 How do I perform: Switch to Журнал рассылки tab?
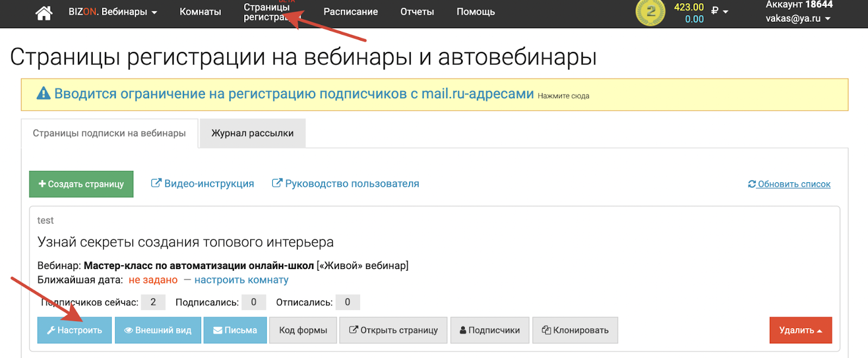252,133
